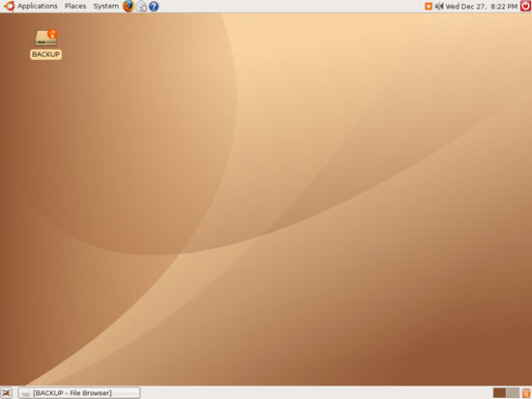Launch Evolution mail from panel icon
The image size is (532, 399).
click(x=141, y=7)
